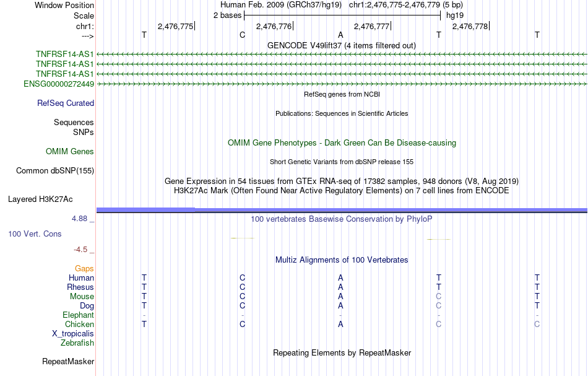Select the Zebrafish alignment row label

pos(77,343)
